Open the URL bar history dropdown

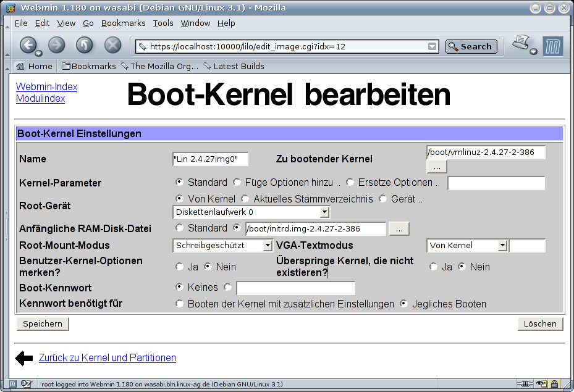433,46
